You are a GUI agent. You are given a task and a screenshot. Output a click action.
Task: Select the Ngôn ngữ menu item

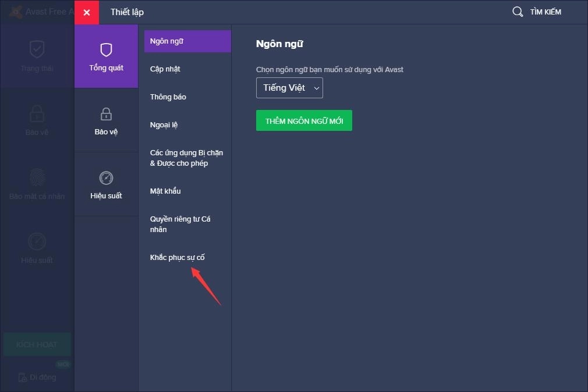coord(167,41)
